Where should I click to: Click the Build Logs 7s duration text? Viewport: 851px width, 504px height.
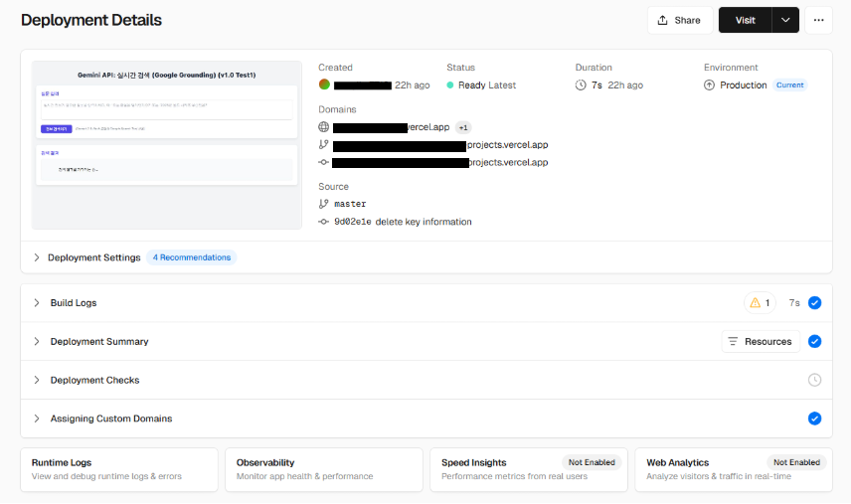click(794, 303)
